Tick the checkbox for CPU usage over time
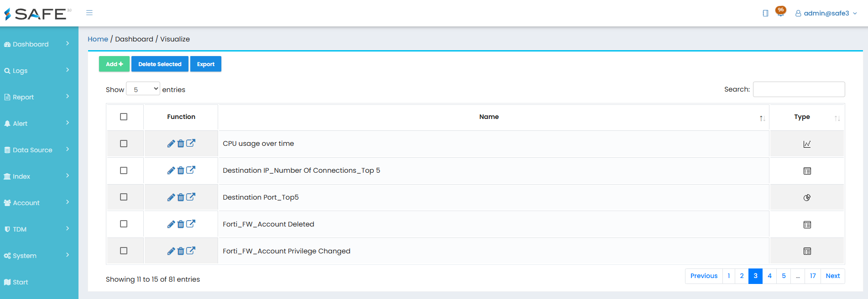Viewport: 868px width, 299px height. pos(124,144)
